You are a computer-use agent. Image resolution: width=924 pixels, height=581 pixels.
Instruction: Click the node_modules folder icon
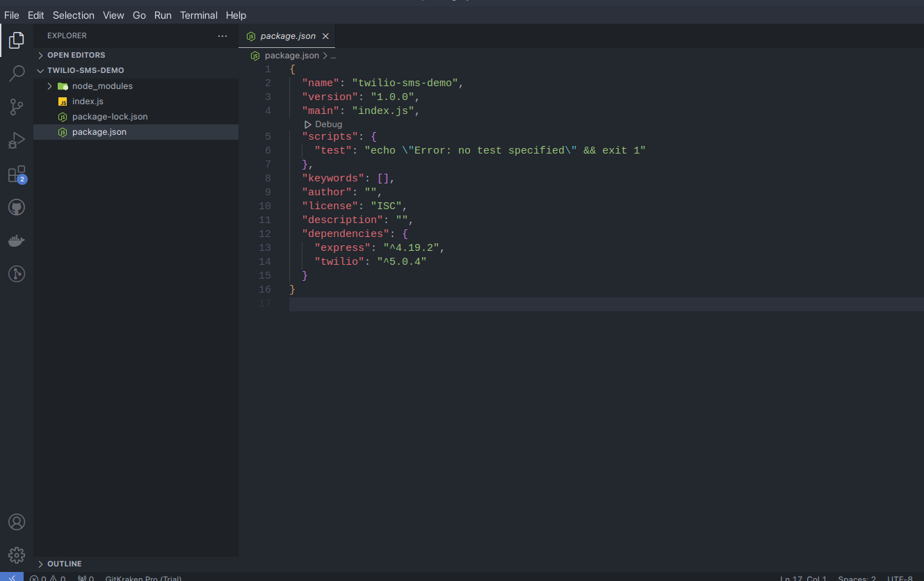point(63,86)
